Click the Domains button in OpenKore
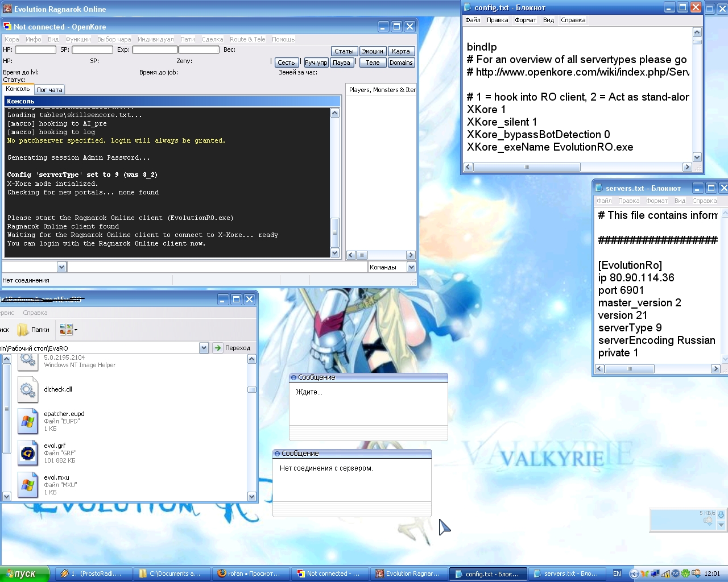This screenshot has height=582, width=728. pyautogui.click(x=401, y=63)
